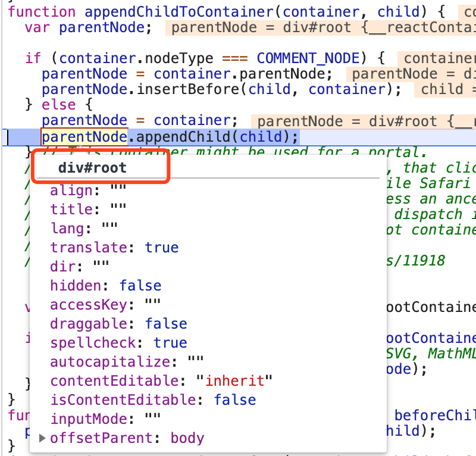Click 'parentNode = container;' assignment line

click(x=140, y=120)
